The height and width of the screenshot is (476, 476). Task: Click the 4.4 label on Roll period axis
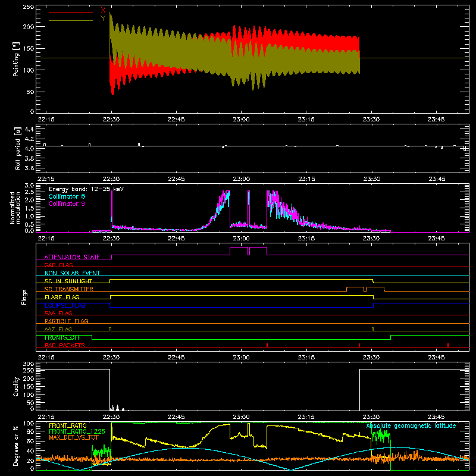click(x=29, y=129)
